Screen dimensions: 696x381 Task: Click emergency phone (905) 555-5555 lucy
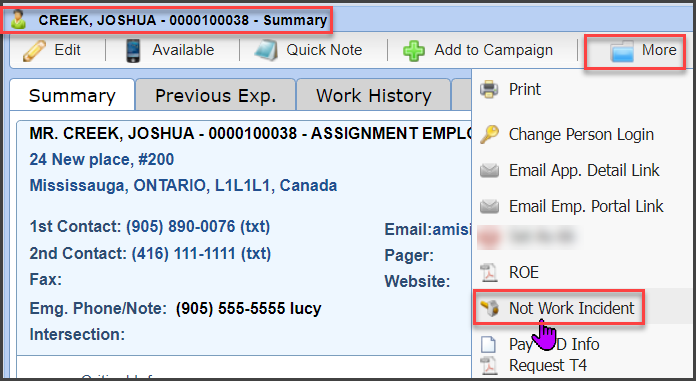pos(249,308)
